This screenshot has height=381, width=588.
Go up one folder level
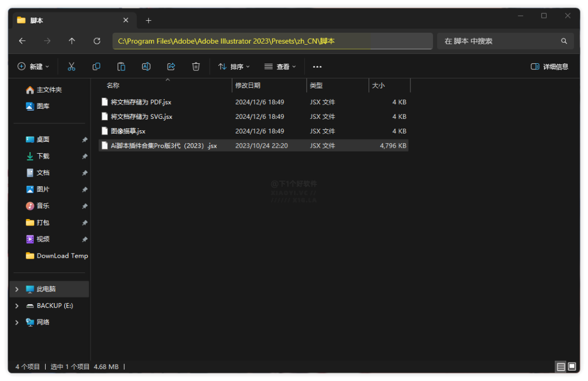[x=72, y=41]
